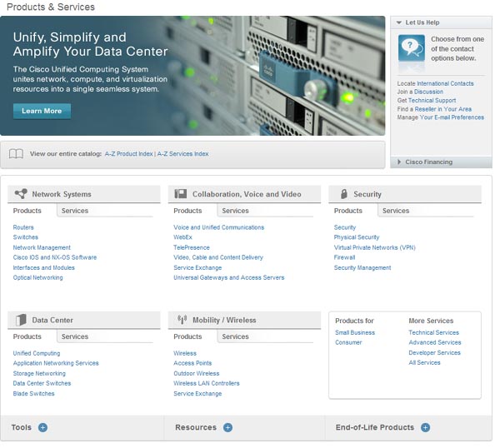500x448 pixels.
Task: Open the WebEx link
Action: 182,237
